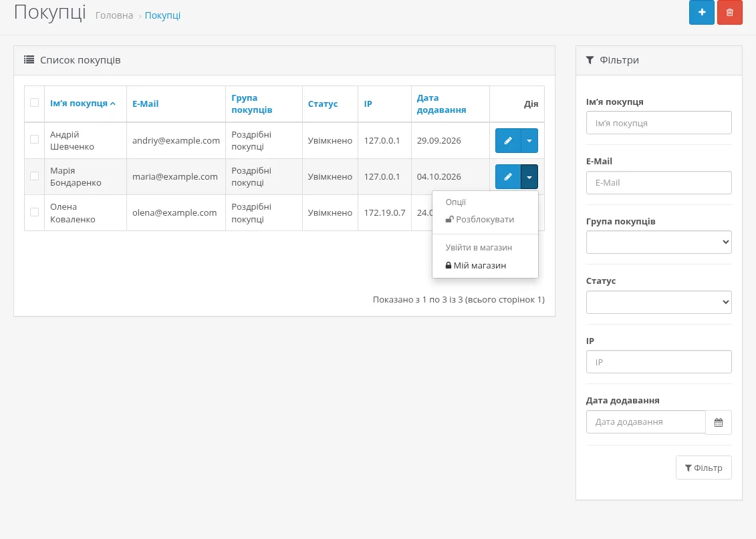Click the red trash delete button
The height and width of the screenshot is (539, 756).
tap(729, 12)
